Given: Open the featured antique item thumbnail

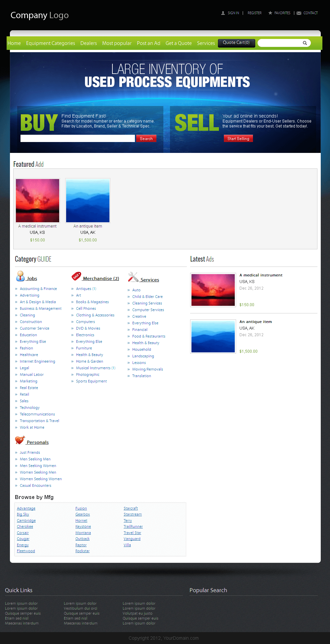Looking at the screenshot, I should pyautogui.click(x=88, y=200).
